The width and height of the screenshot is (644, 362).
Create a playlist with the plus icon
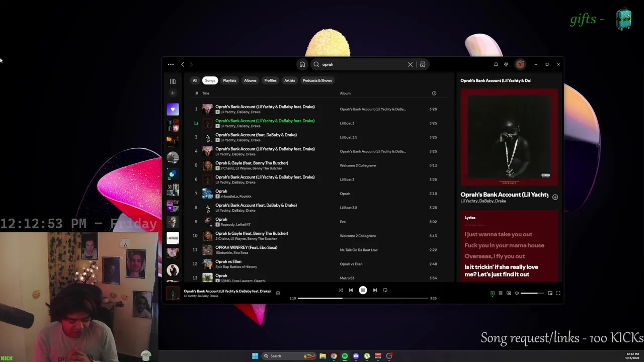click(173, 93)
